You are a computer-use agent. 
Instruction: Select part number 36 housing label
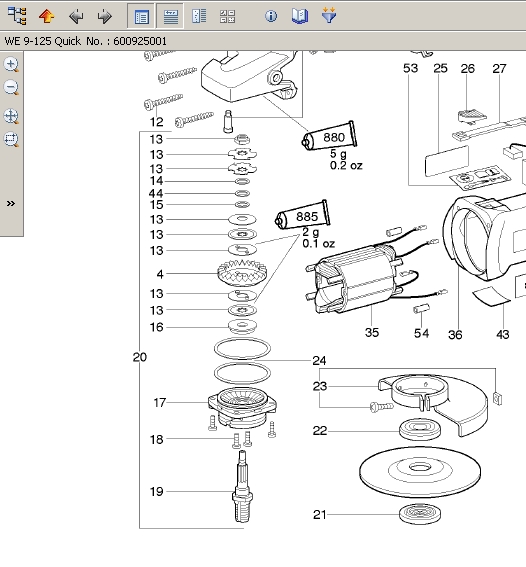455,335
